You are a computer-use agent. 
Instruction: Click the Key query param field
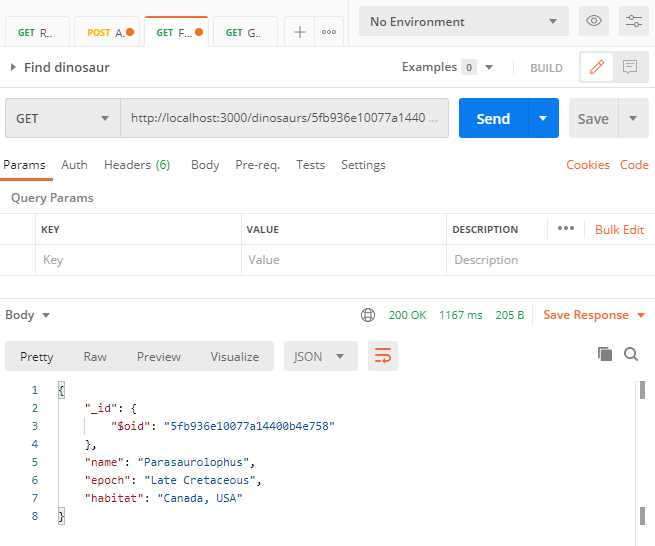click(139, 260)
